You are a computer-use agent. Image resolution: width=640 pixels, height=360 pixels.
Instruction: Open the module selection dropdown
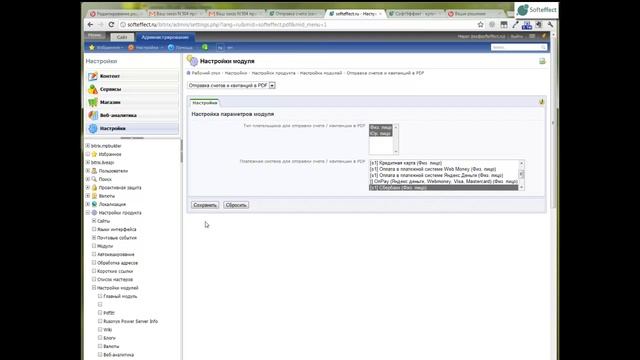click(231, 85)
